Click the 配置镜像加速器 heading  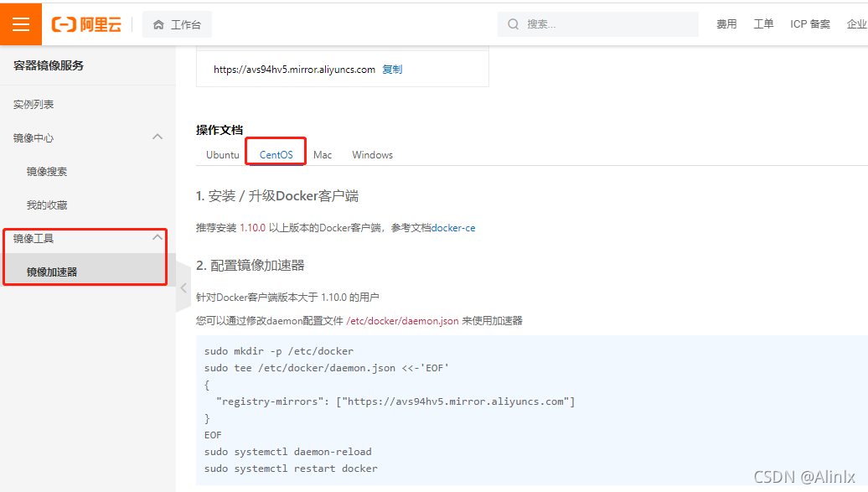pyautogui.click(x=251, y=266)
